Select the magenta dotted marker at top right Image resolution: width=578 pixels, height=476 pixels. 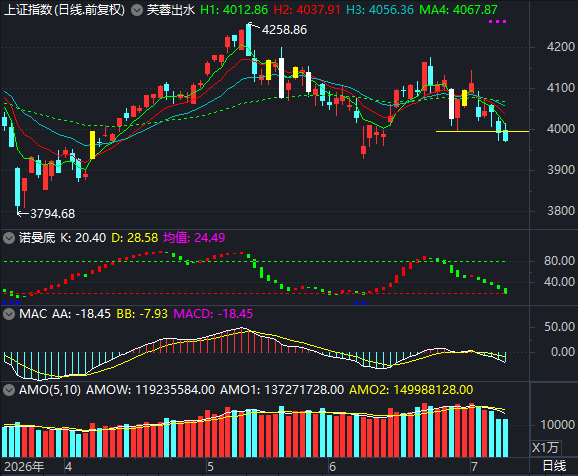pyautogui.click(x=497, y=22)
